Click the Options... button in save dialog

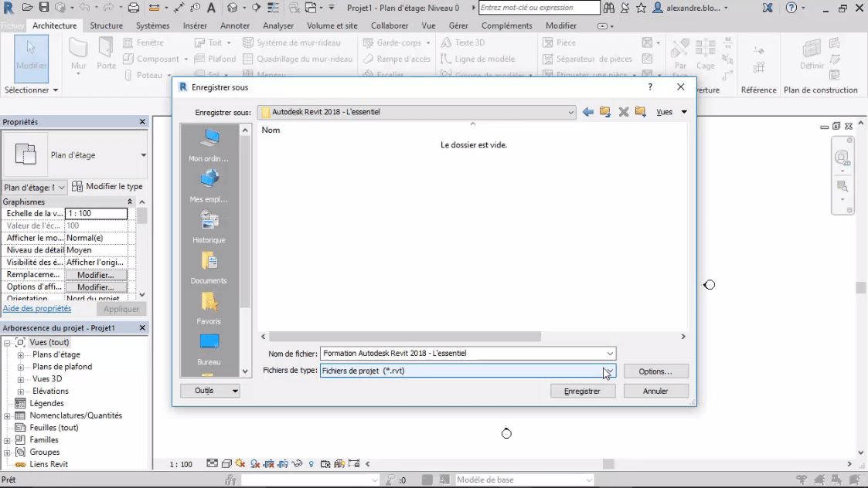656,371
